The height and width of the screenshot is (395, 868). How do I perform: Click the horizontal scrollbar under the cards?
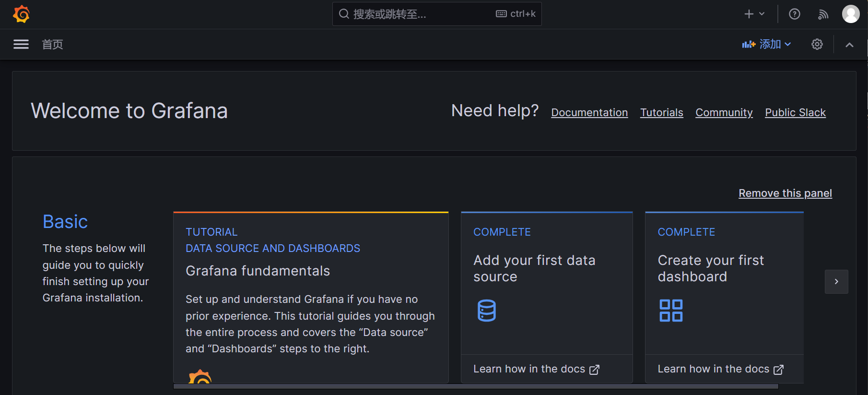click(476, 386)
